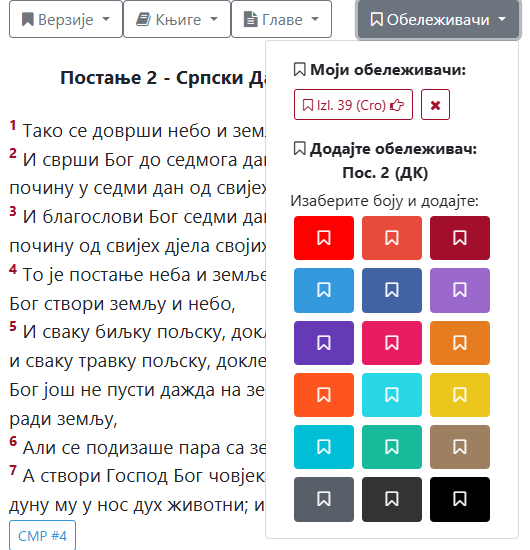This screenshot has height=550, width=530.
Task: Open the Верзије dropdown
Action: (x=66, y=19)
